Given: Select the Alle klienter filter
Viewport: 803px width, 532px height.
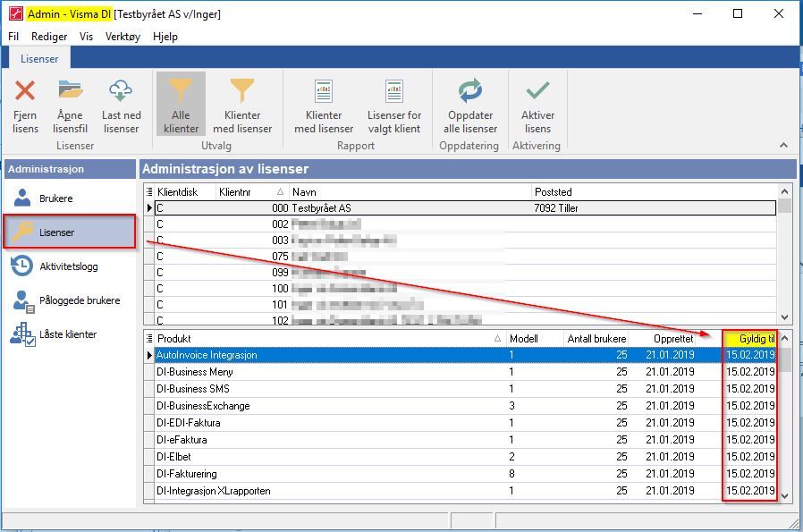Looking at the screenshot, I should pyautogui.click(x=181, y=104).
